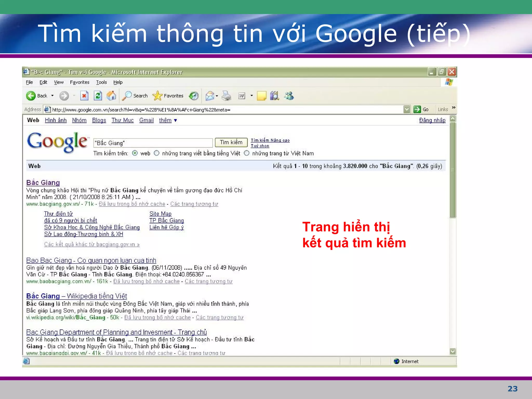Open 'Các kết quả khác từ bacgiang.gov.vn'
Image resolution: width=532 pixels, height=399 pixels.
[x=92, y=244]
